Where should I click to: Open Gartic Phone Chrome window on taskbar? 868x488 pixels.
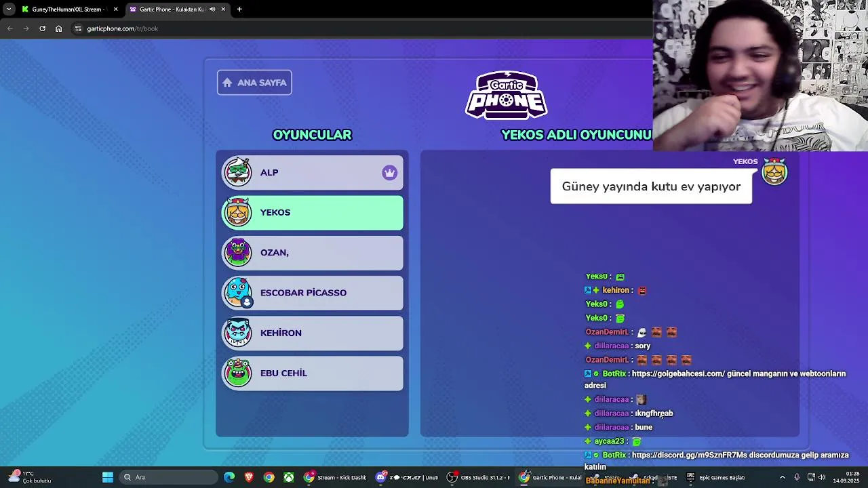pos(551,477)
